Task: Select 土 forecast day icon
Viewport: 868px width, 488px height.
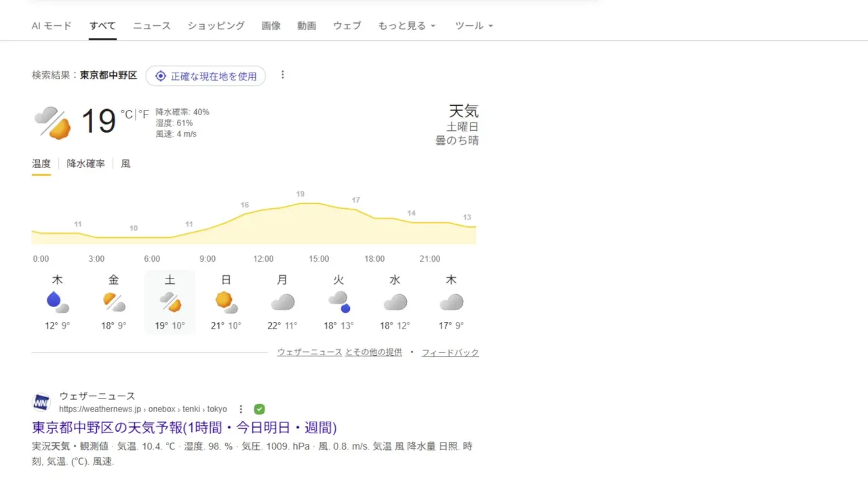Action: (x=170, y=302)
